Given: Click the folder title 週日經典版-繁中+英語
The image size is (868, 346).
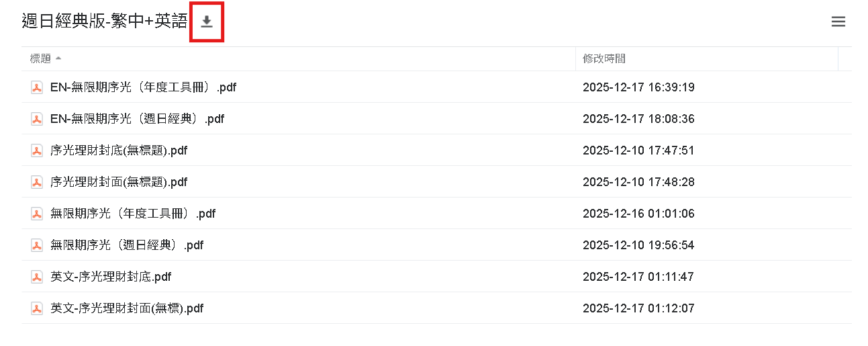Looking at the screenshot, I should click(x=104, y=21).
